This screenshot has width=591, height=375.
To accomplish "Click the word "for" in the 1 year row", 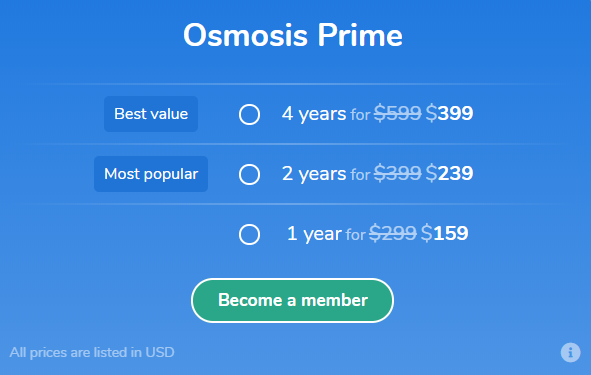I will coord(355,235).
